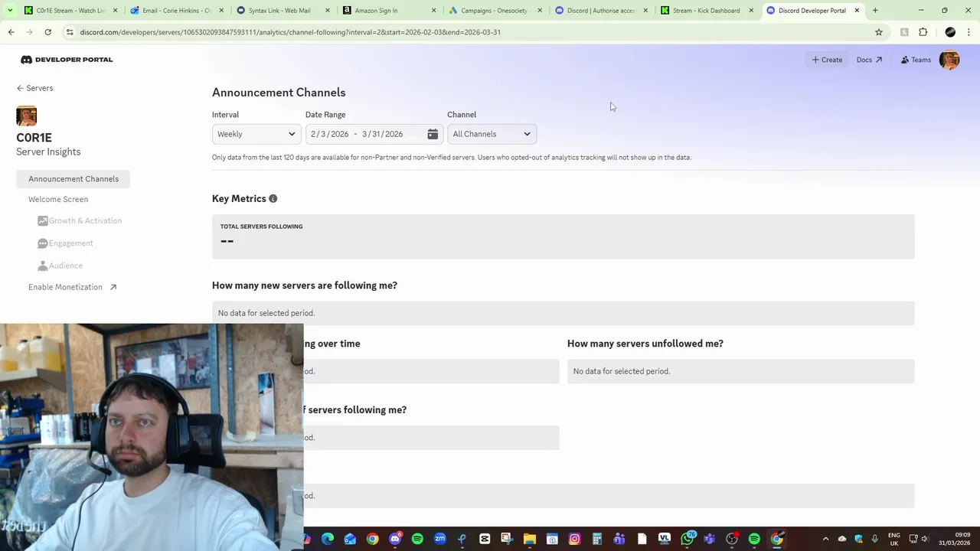
Task: Select Announcement Channels in the sidebar
Action: [x=73, y=179]
